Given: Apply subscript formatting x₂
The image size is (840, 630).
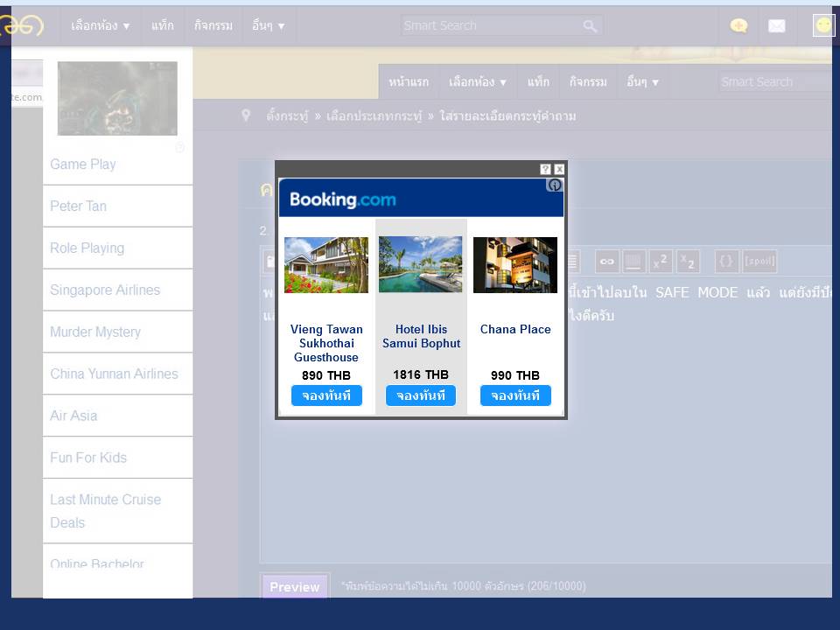Looking at the screenshot, I should (x=688, y=262).
